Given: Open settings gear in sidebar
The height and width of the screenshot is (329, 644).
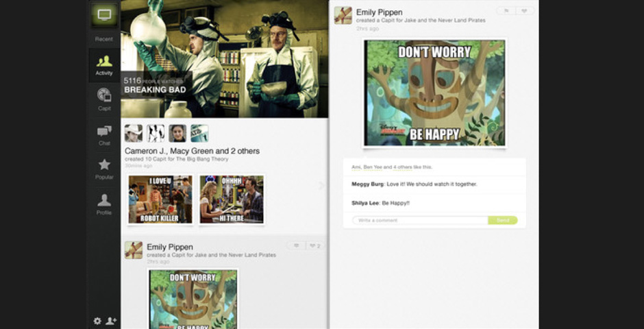Looking at the screenshot, I should [x=97, y=321].
